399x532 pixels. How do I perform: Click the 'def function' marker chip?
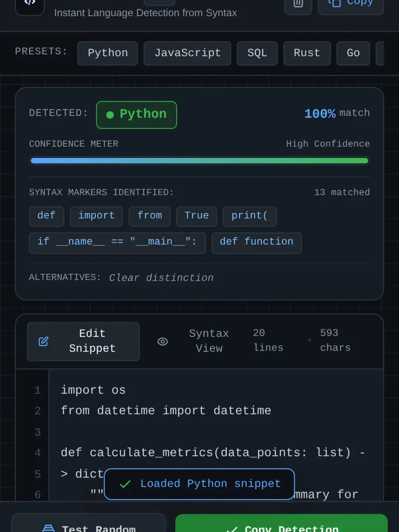click(x=257, y=243)
